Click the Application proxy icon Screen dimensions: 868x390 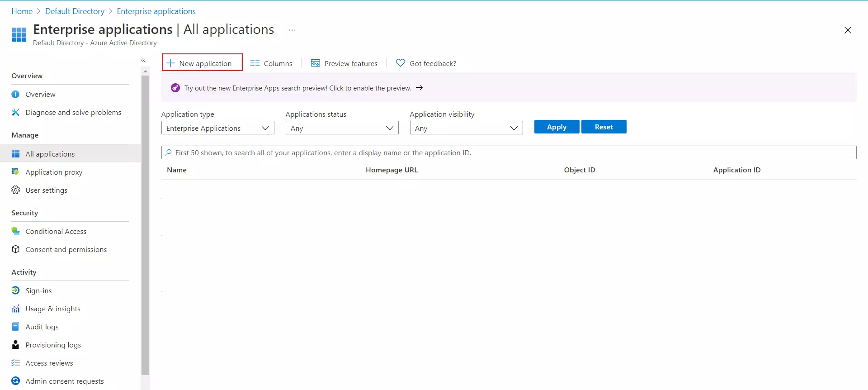pos(15,172)
